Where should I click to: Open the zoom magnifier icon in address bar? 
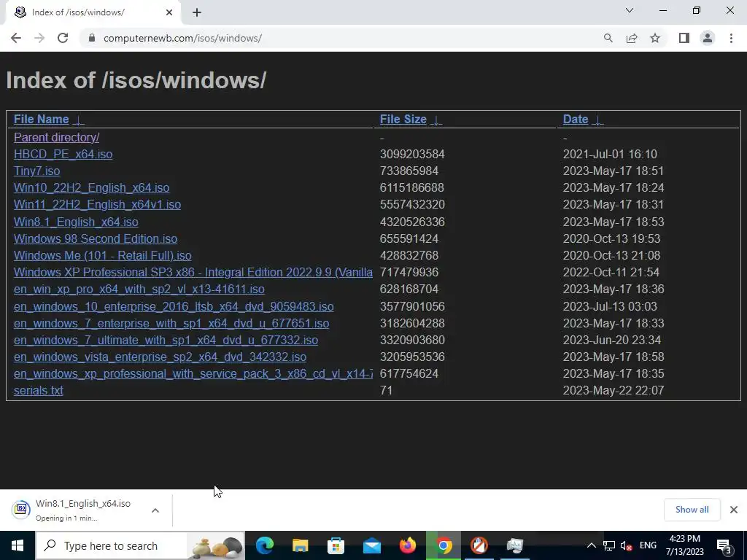[x=608, y=38]
